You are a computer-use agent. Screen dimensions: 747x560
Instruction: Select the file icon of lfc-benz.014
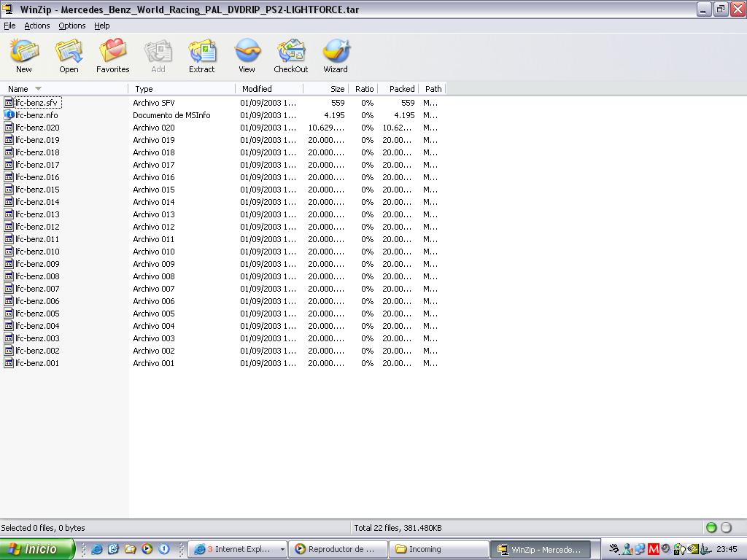(9, 201)
